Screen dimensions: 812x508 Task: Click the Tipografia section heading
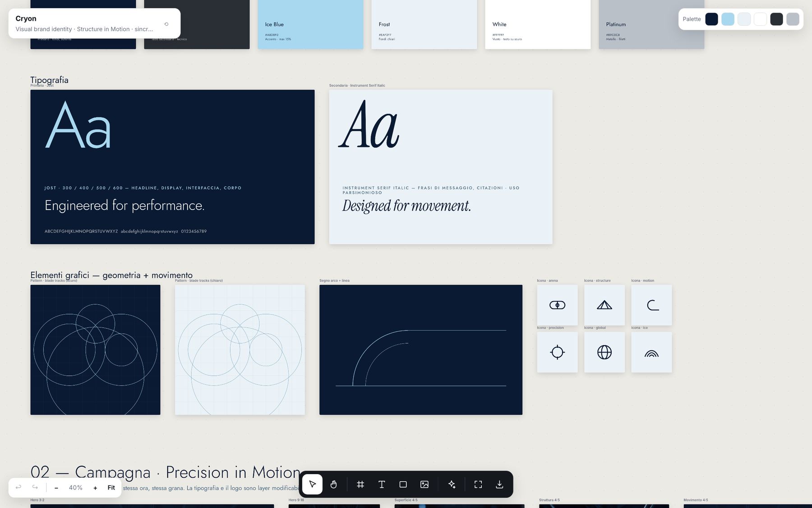[50, 80]
